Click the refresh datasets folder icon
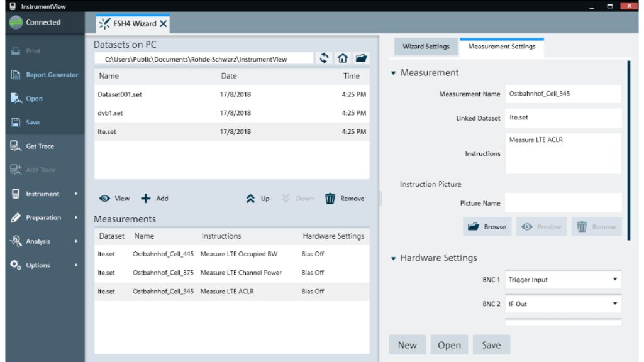 (324, 58)
